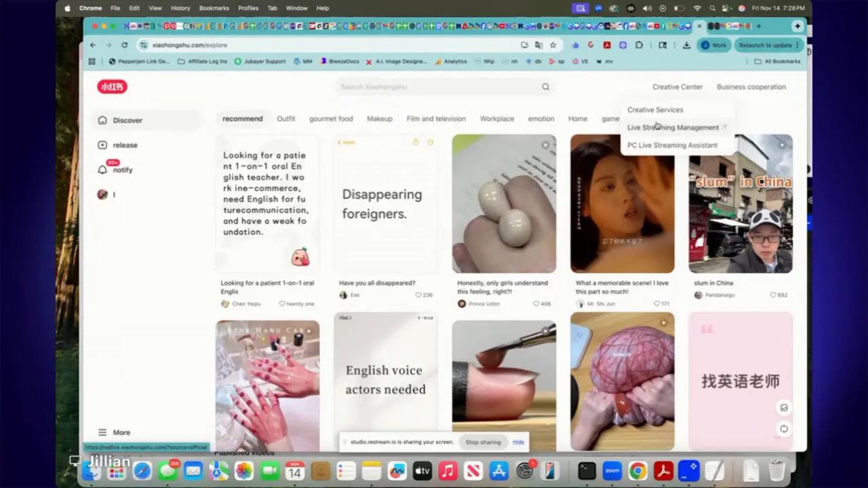
Task: Open your profile avatar in the sidebar
Action: click(102, 195)
